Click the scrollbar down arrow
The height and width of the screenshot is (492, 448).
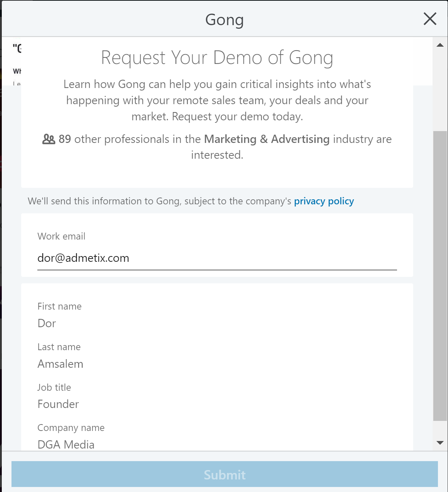[440, 443]
